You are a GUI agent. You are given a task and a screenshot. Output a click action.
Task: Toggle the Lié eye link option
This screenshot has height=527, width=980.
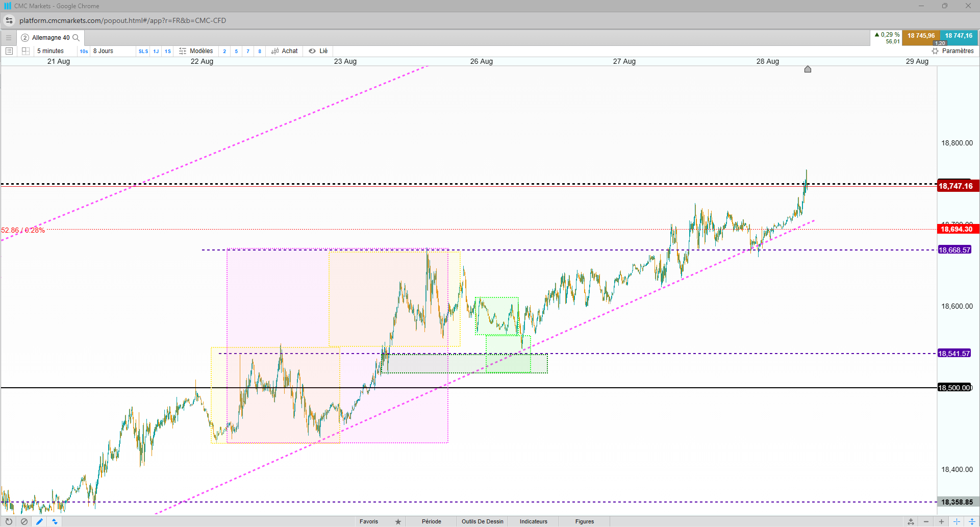tap(318, 51)
